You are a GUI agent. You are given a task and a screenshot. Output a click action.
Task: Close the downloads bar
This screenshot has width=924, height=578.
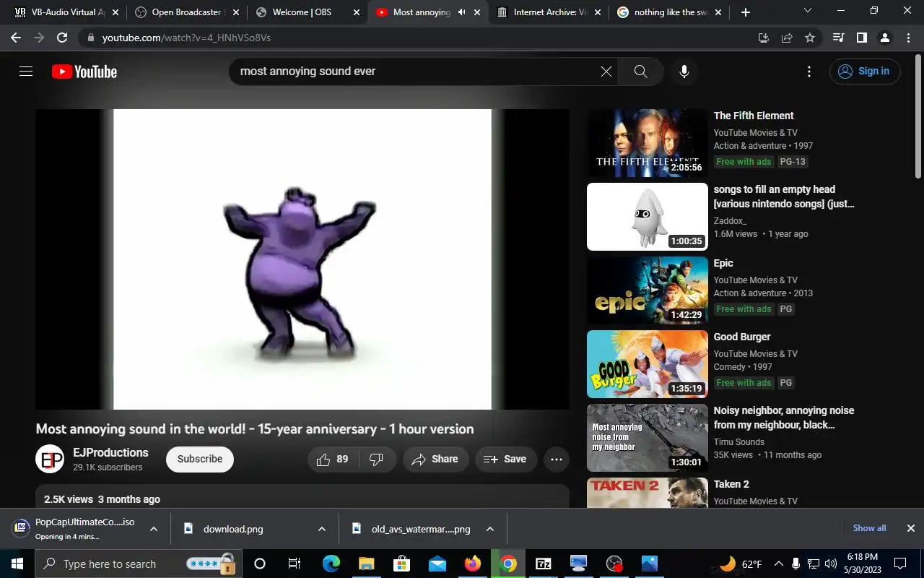pos(910,528)
